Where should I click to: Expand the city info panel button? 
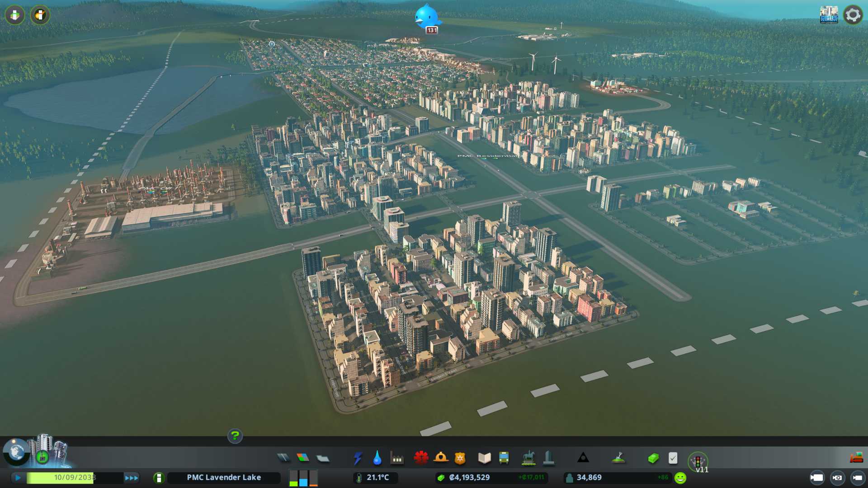tap(159, 478)
